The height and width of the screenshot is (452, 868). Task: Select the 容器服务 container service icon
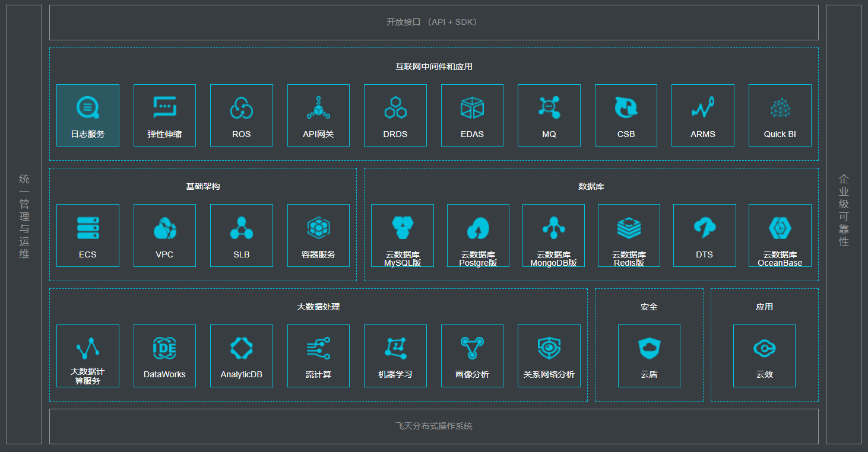(x=318, y=228)
